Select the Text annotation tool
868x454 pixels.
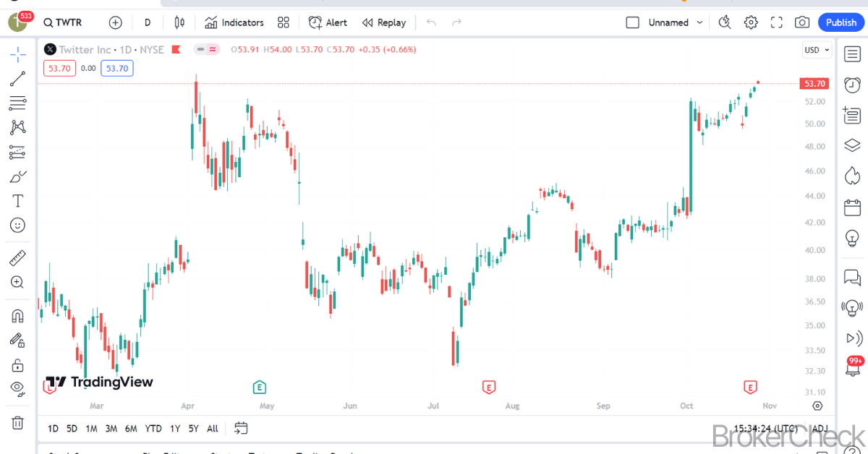point(18,201)
